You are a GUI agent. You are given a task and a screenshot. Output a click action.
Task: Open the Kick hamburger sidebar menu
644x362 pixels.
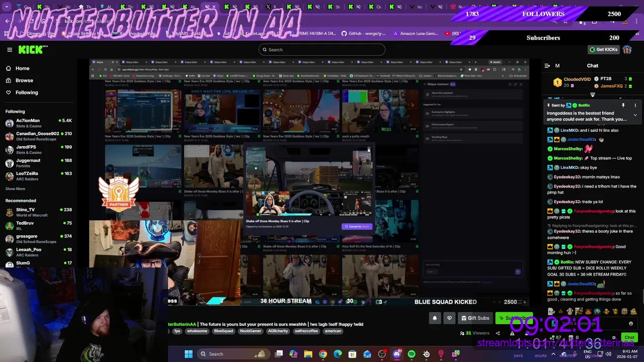tap(10, 50)
